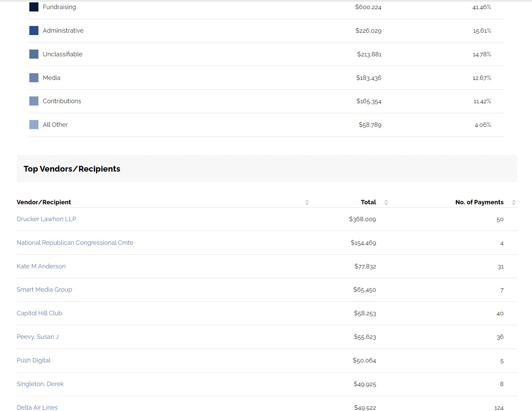Click Unclassifiable color swatch
Image resolution: width=532 pixels, height=411 pixels.
click(x=34, y=54)
